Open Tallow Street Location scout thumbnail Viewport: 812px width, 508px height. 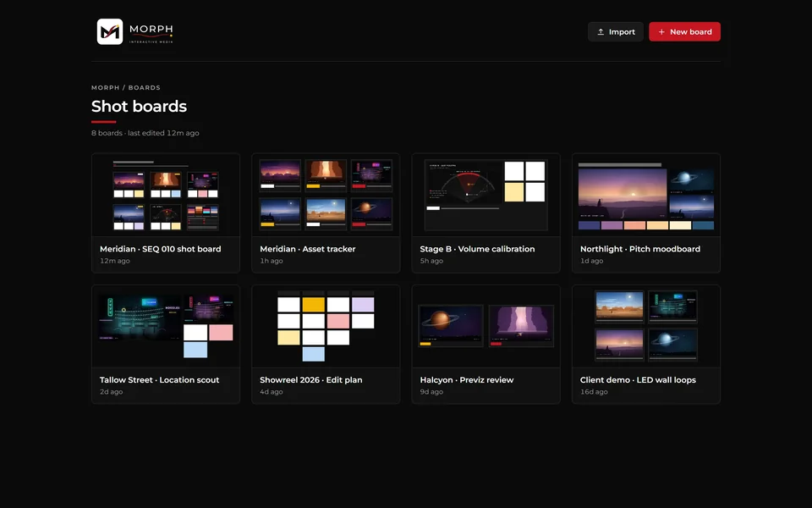point(166,326)
